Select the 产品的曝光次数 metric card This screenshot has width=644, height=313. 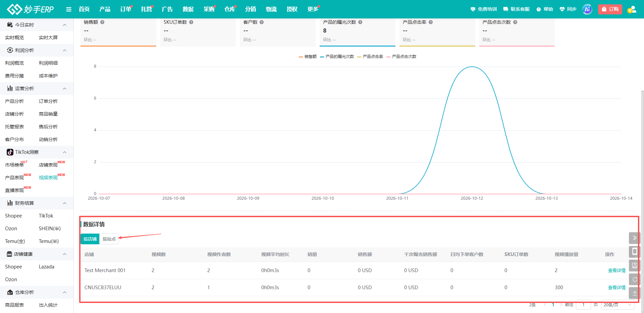tap(358, 32)
